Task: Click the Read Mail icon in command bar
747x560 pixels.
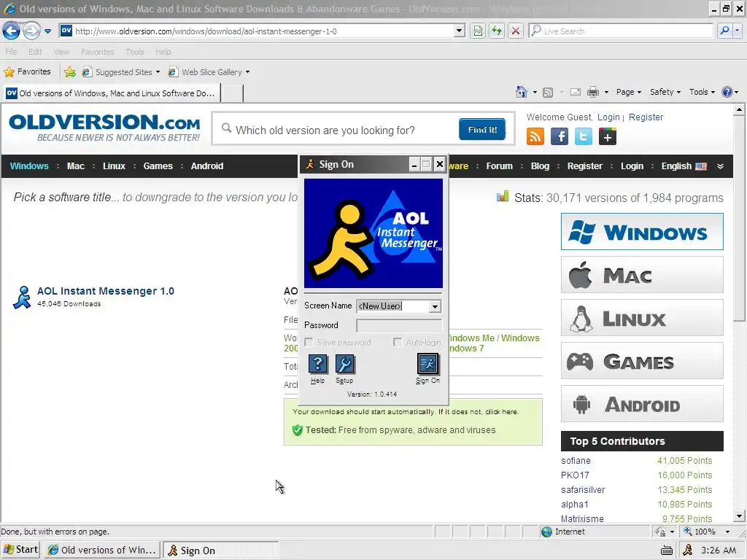Action: (576, 92)
